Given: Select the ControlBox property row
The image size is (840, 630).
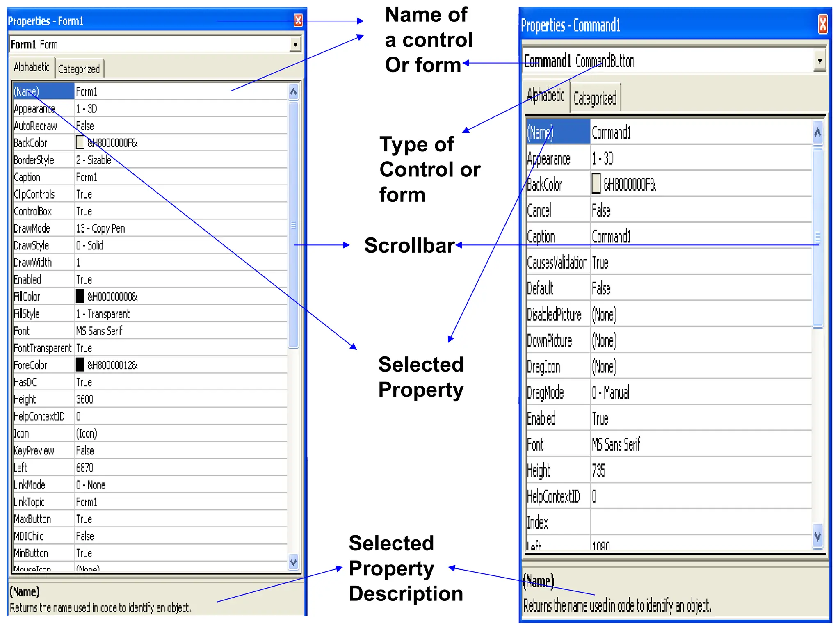Looking at the screenshot, I should [150, 211].
